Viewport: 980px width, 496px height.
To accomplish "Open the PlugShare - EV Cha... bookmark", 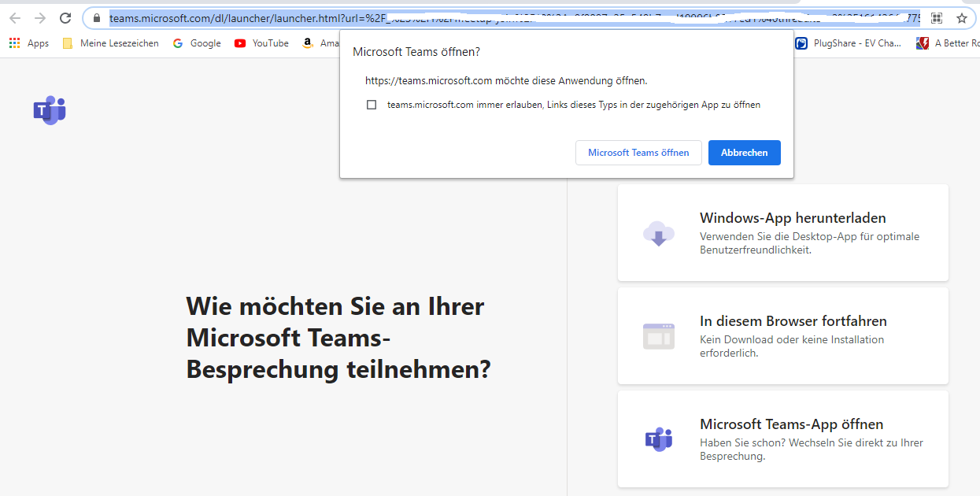I will [x=849, y=43].
